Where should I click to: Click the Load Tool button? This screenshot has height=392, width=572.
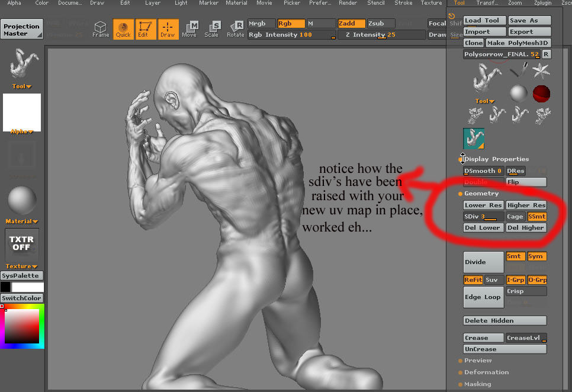[484, 20]
